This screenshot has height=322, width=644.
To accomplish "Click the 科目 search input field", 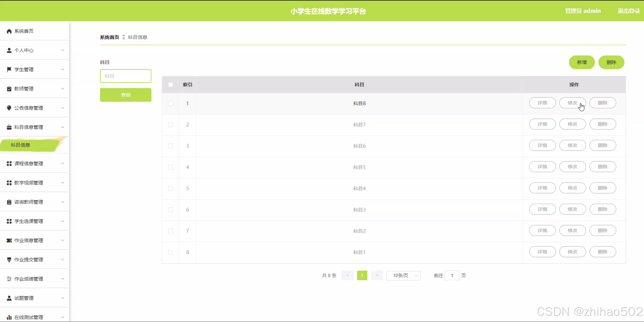I will coord(125,76).
